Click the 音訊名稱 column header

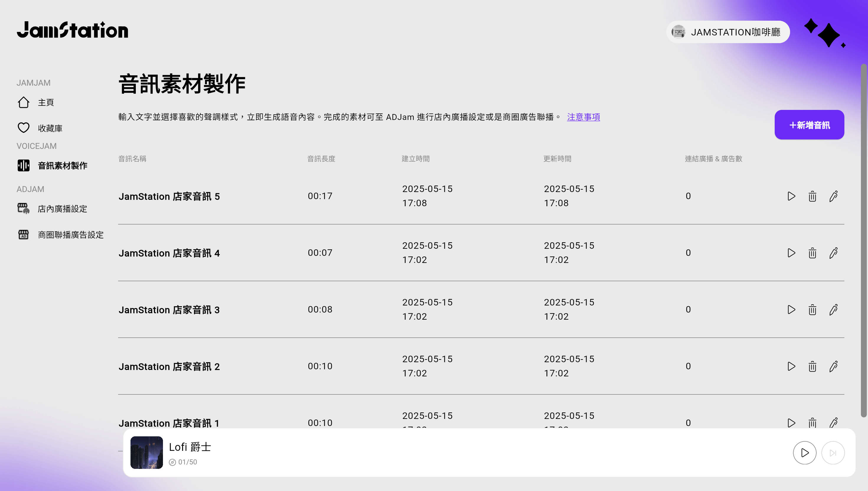point(133,158)
